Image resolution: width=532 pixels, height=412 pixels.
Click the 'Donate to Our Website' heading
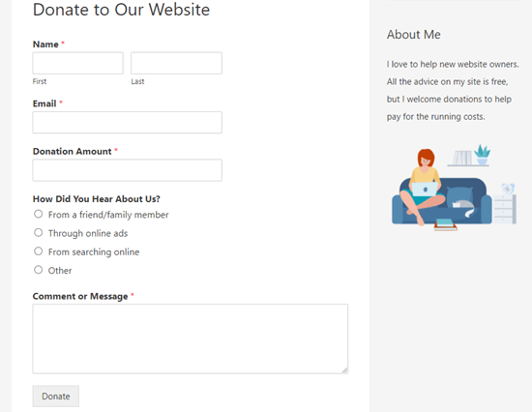click(x=121, y=10)
